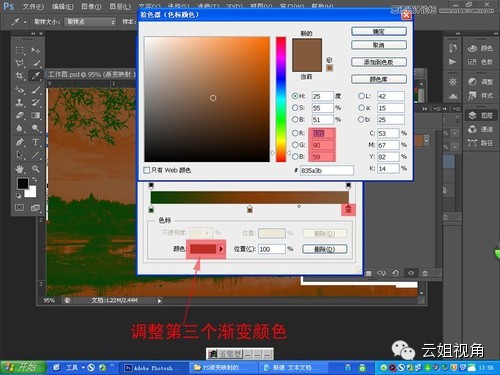Open the File menu
The image size is (500, 375).
33,6
